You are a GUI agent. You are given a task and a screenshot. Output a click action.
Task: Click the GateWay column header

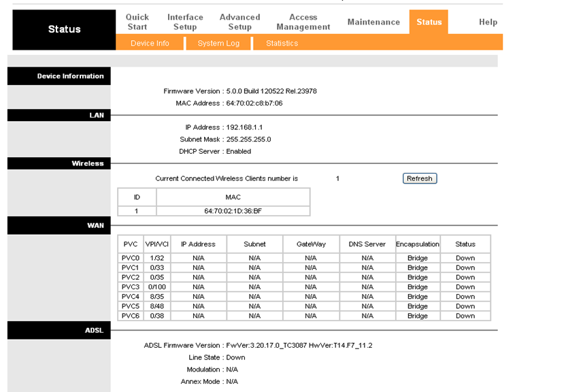[x=311, y=244]
